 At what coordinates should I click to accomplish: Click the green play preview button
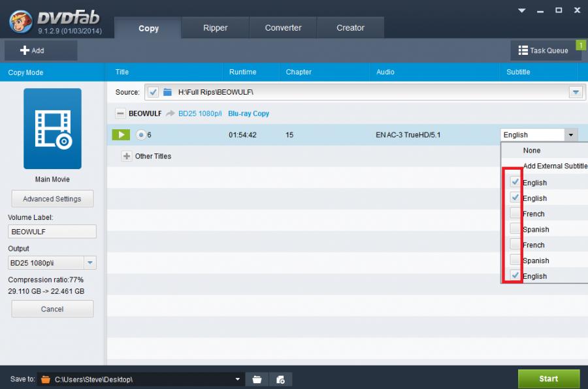[121, 135]
